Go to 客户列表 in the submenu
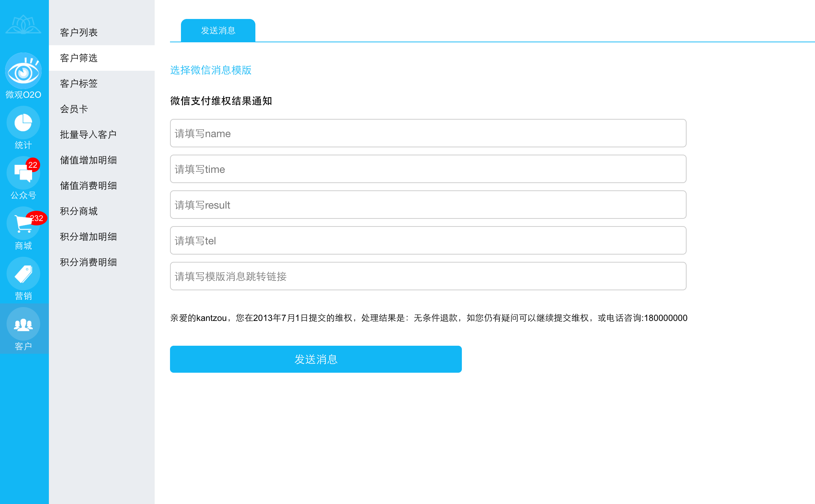Viewport: 815px width, 504px height. click(x=102, y=32)
